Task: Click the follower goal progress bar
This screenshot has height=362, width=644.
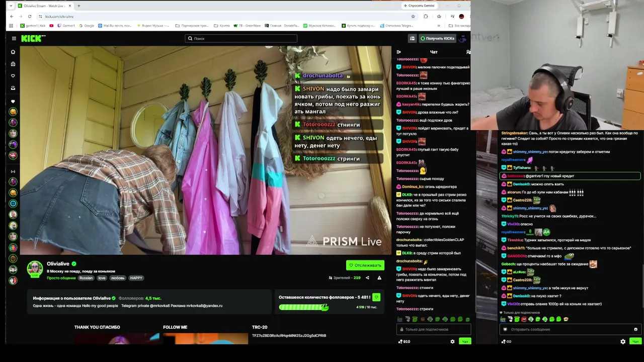Action: 303,307
